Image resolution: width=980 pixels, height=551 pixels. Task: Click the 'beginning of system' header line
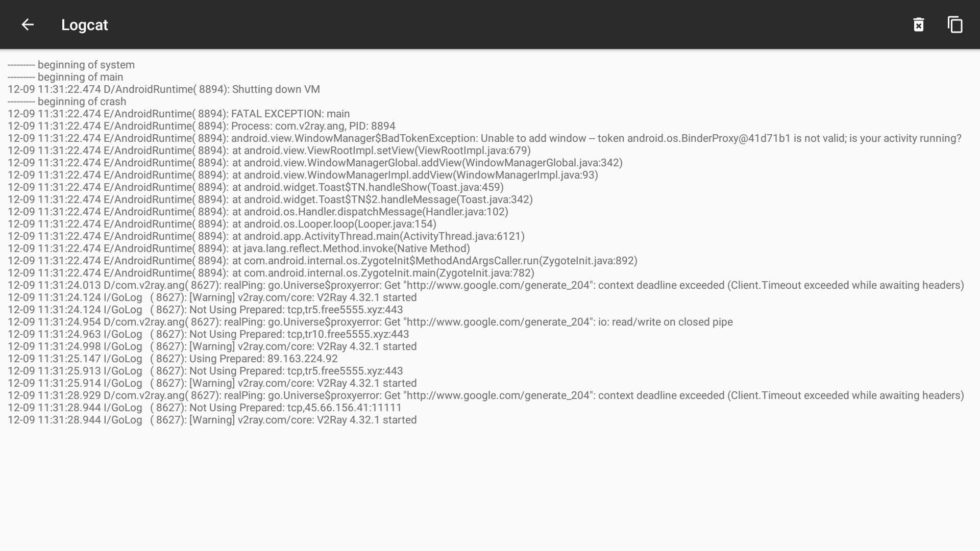click(71, 64)
